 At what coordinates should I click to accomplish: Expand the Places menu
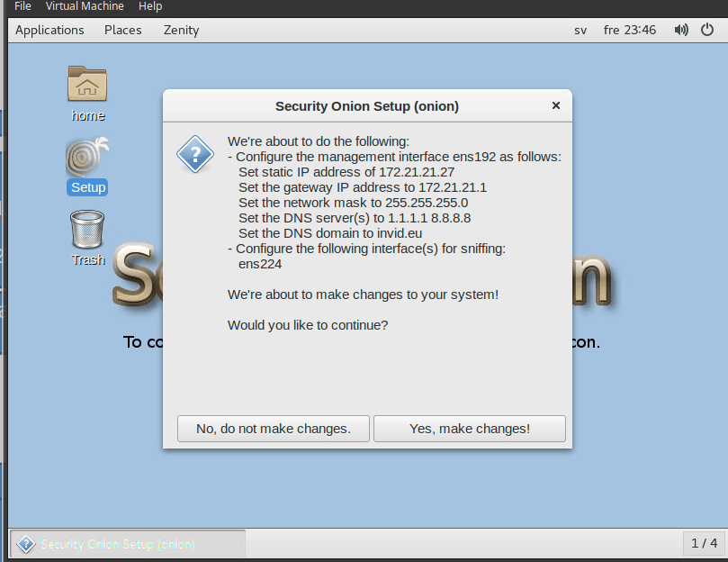(122, 30)
